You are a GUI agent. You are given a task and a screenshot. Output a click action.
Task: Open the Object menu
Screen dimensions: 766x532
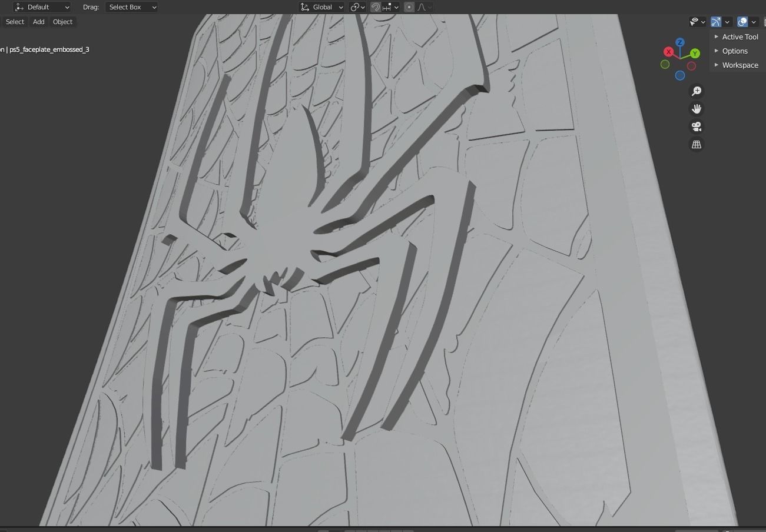(62, 22)
